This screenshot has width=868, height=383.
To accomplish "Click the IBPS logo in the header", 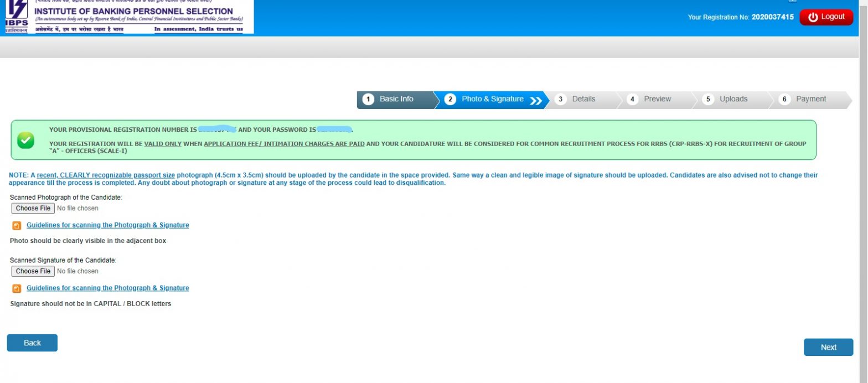I will (x=16, y=17).
